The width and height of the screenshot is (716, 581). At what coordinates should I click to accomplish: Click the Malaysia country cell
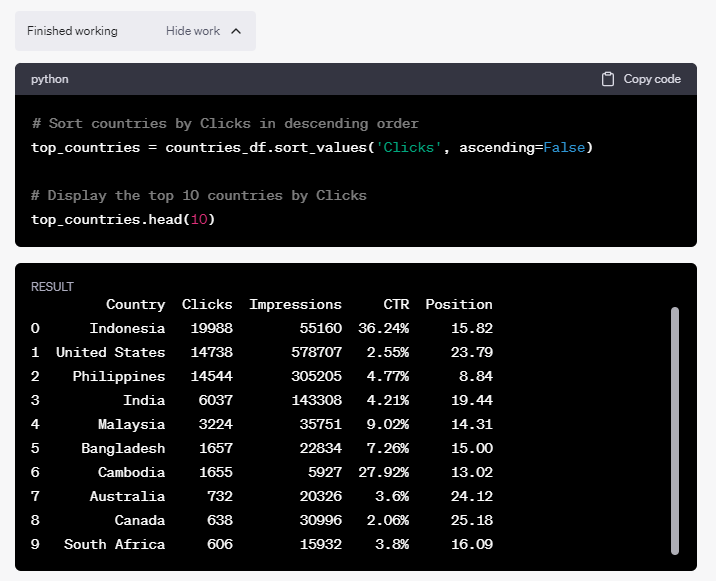click(x=132, y=424)
